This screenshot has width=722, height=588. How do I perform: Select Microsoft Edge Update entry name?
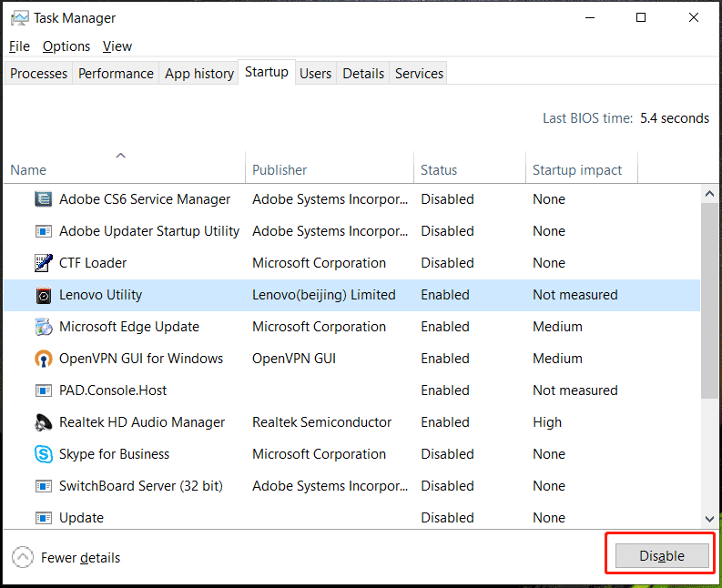click(129, 327)
